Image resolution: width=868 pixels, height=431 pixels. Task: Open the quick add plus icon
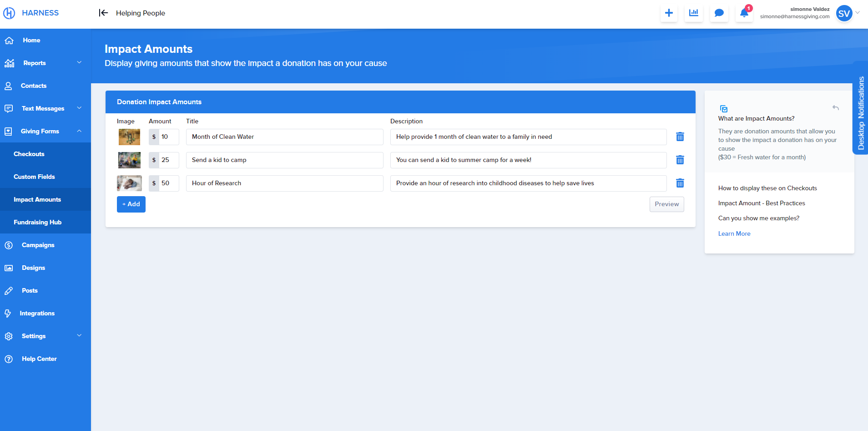[x=669, y=13]
